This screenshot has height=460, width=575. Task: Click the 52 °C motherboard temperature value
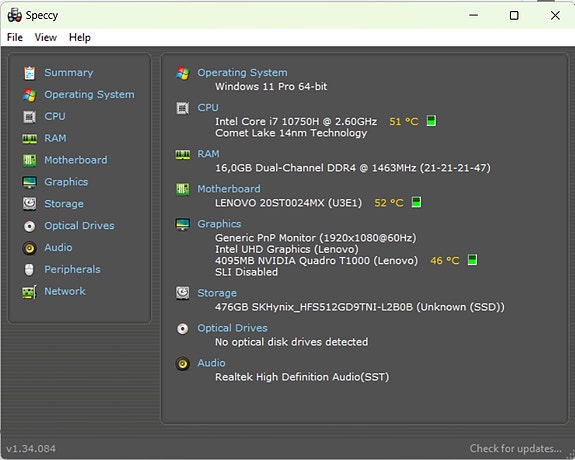389,203
